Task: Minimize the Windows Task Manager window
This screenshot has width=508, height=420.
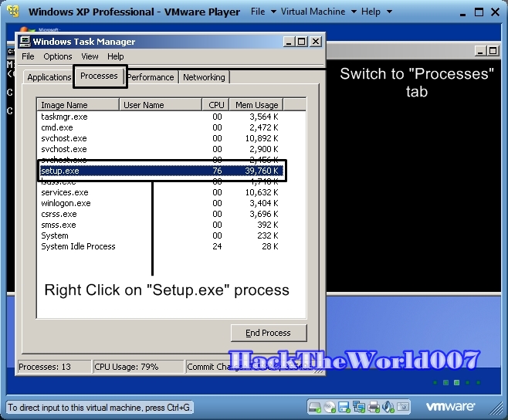Action: click(x=289, y=42)
